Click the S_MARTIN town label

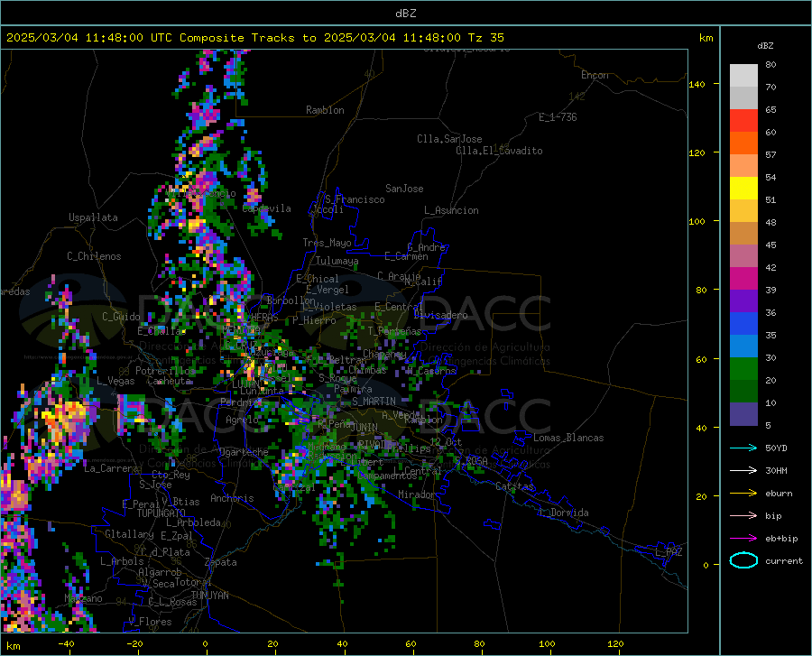(374, 402)
